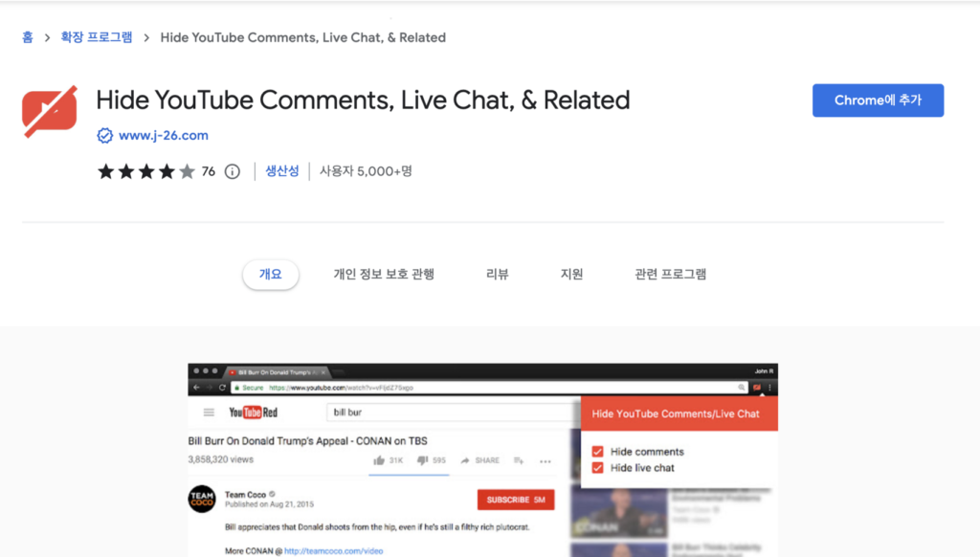The height and width of the screenshot is (557, 980).
Task: Click the preview browser address bar
Action: pos(489,388)
